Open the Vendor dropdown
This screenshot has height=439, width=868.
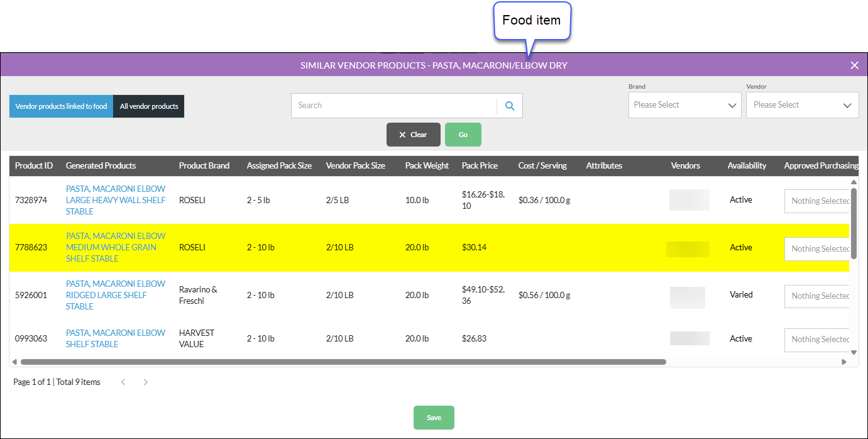[802, 105]
